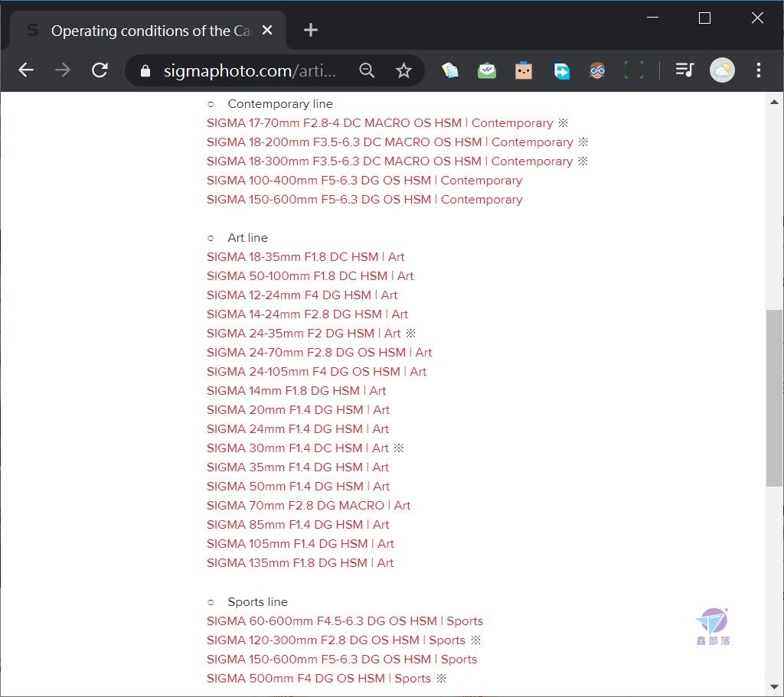784x697 pixels.
Task: Go back to the previous page
Action: [26, 70]
